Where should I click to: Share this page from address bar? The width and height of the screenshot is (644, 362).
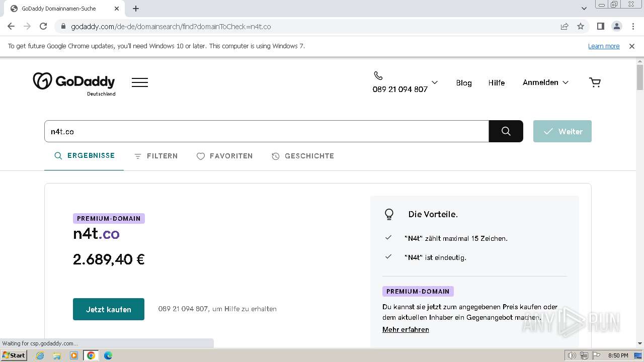coord(565,26)
